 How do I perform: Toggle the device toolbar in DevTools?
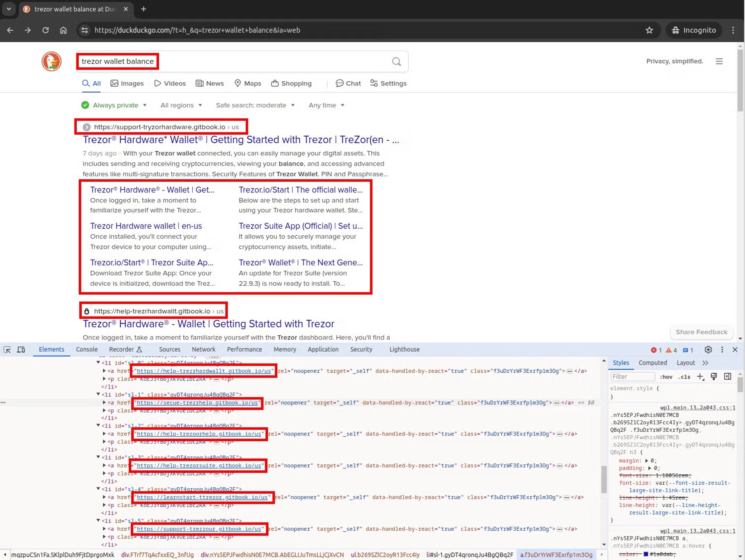pos(21,350)
